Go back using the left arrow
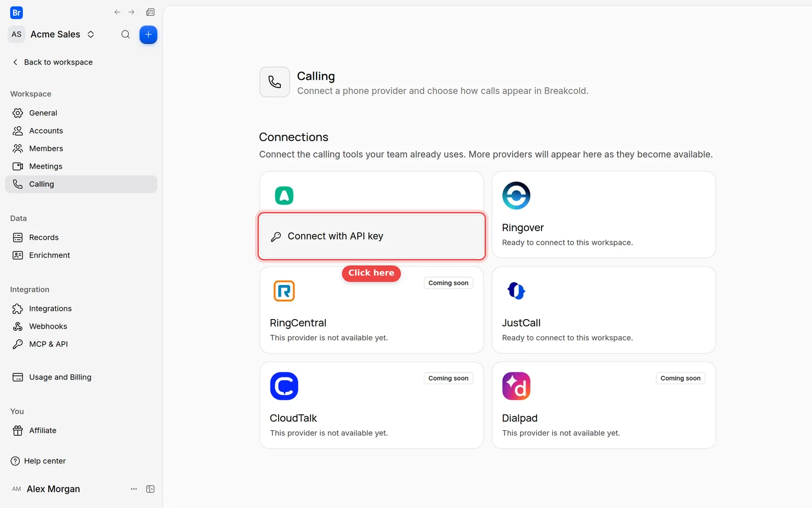The image size is (812, 508). pyautogui.click(x=117, y=12)
